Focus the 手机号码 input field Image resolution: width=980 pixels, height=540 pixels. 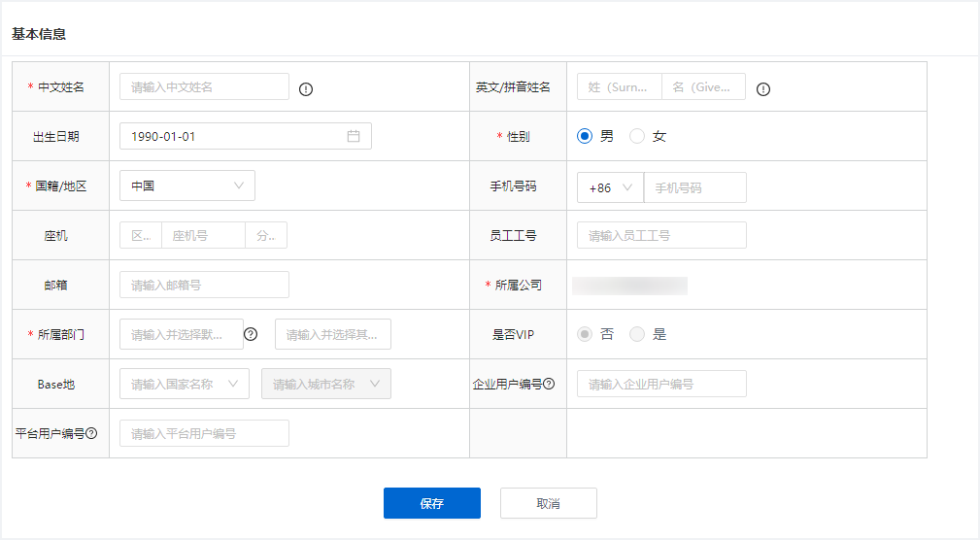(695, 187)
